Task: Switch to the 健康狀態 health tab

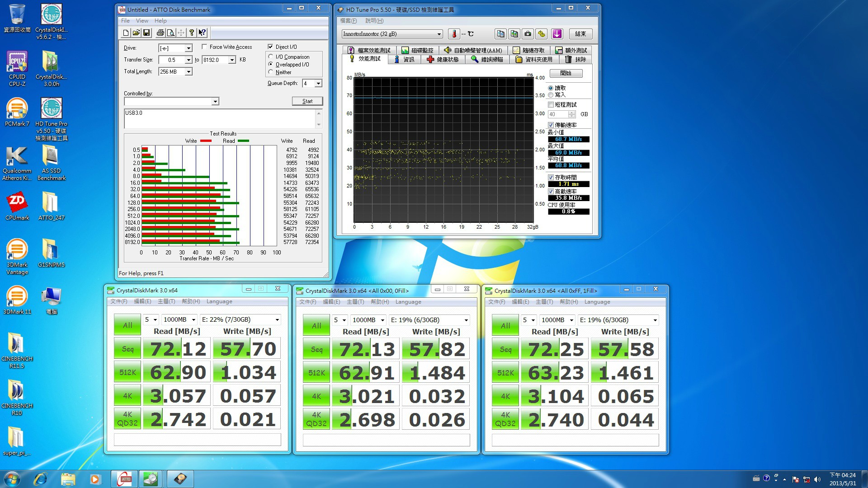Action: pos(443,59)
